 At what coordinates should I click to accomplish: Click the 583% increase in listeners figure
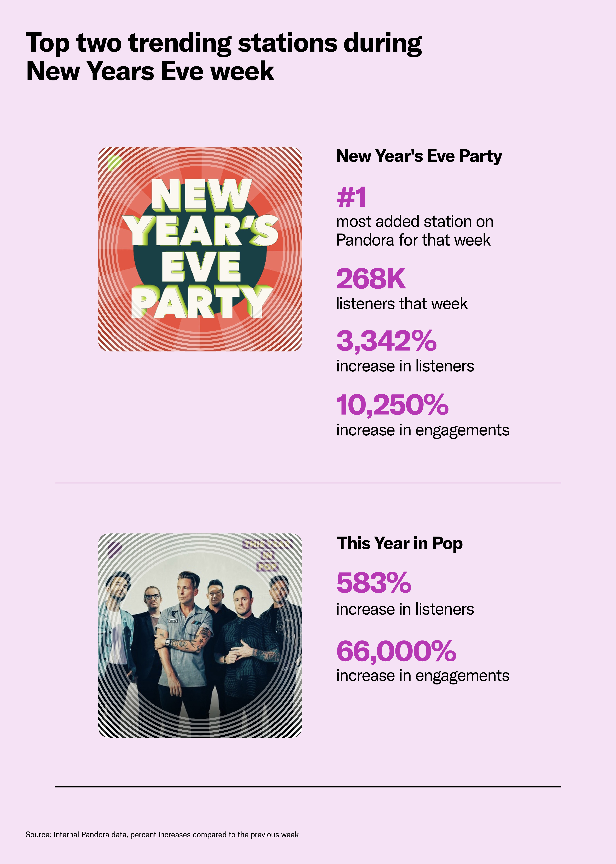pyautogui.click(x=374, y=583)
